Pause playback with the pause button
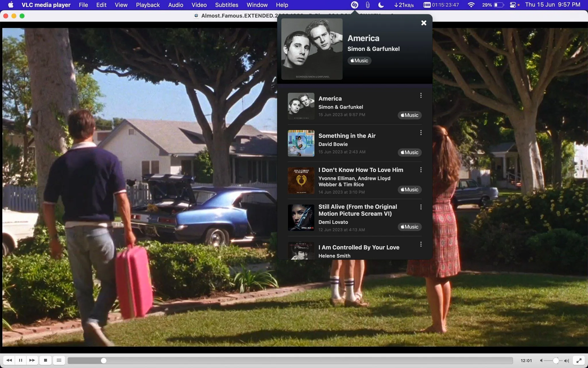 20,360
